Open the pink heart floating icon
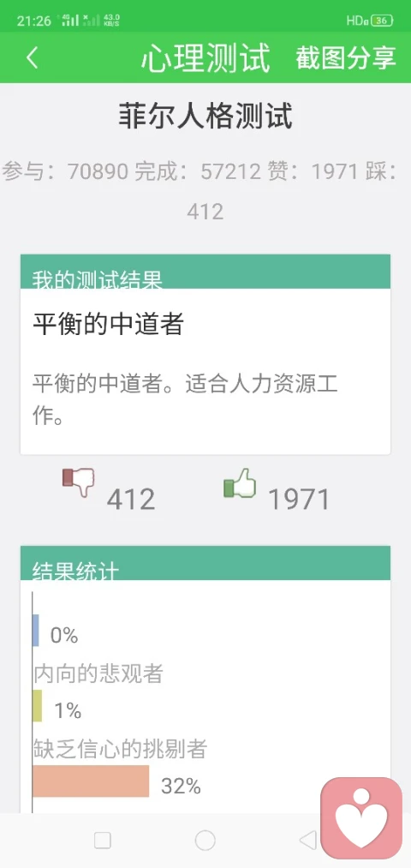This screenshot has width=411, height=868. (361, 818)
